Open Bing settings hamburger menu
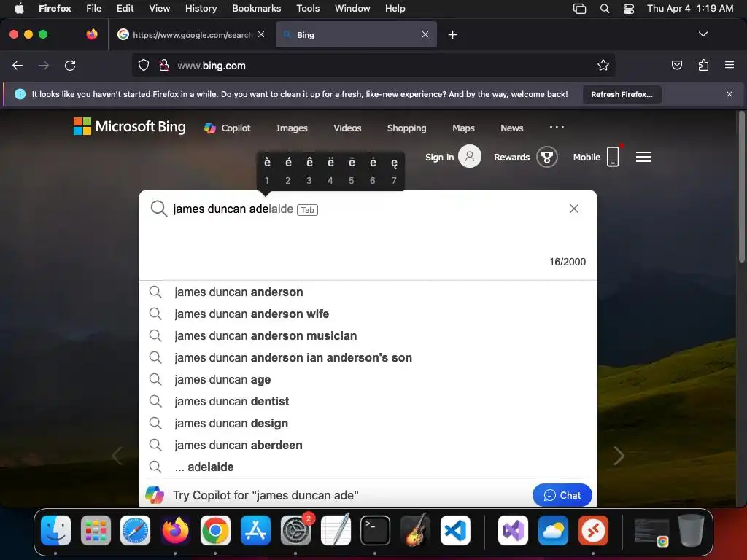 click(x=643, y=157)
